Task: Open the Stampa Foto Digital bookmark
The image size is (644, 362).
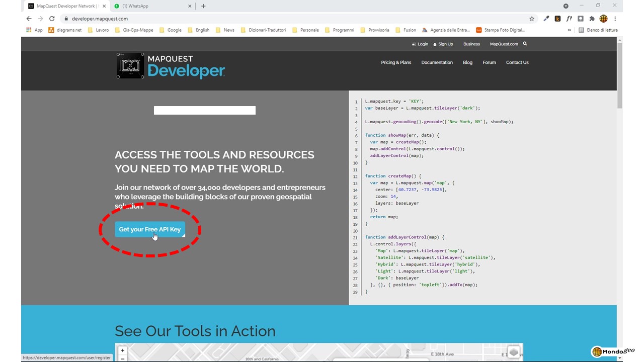Action: [501, 30]
